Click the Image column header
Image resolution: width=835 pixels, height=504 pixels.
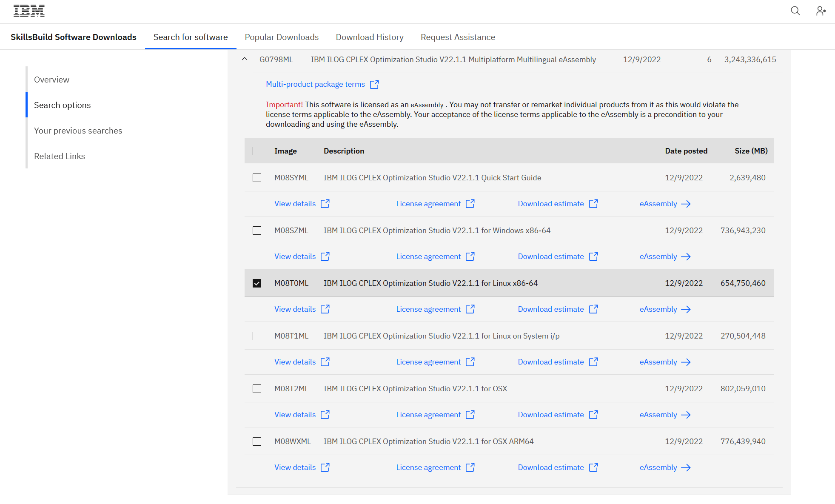285,151
